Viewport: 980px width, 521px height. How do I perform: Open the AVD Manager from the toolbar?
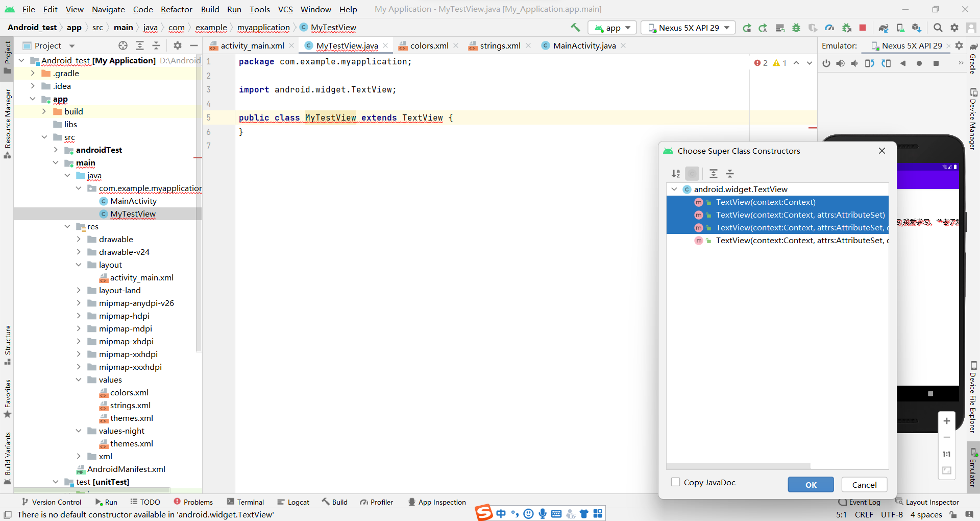tap(900, 28)
